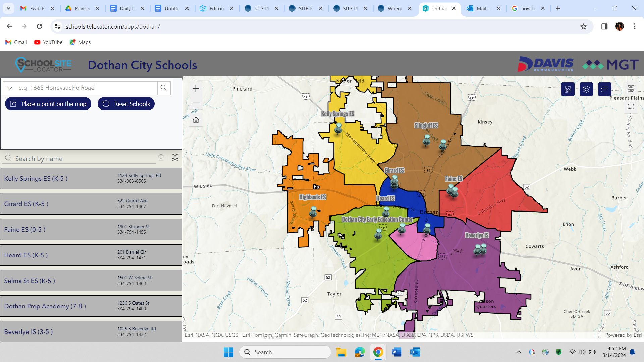Screen dimensions: 644x362
Task: Open File Explorer from taskbar
Action: (341, 352)
